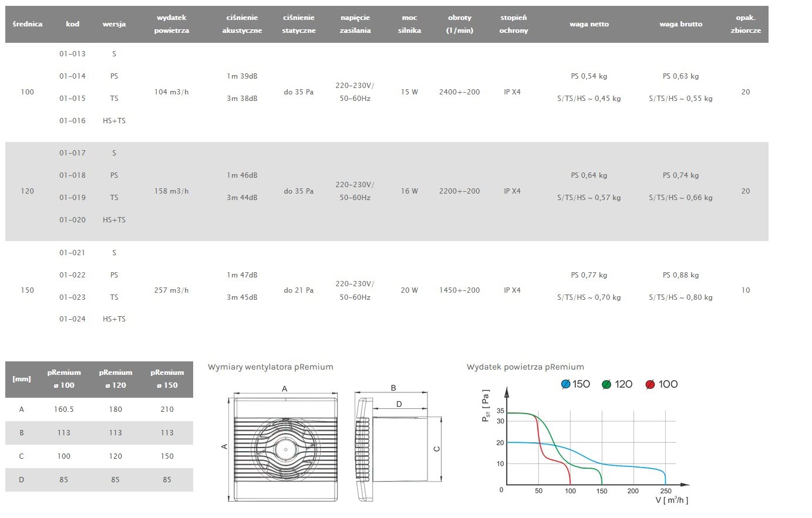Click the '104 m3/h' airflow value
This screenshot has width=812, height=518.
tap(171, 92)
